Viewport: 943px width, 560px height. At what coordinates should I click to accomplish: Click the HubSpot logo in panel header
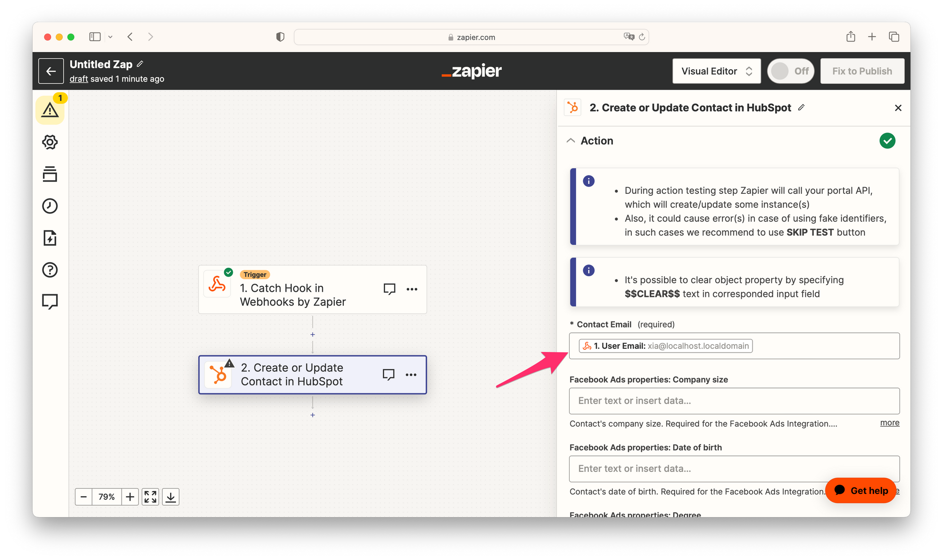573,107
